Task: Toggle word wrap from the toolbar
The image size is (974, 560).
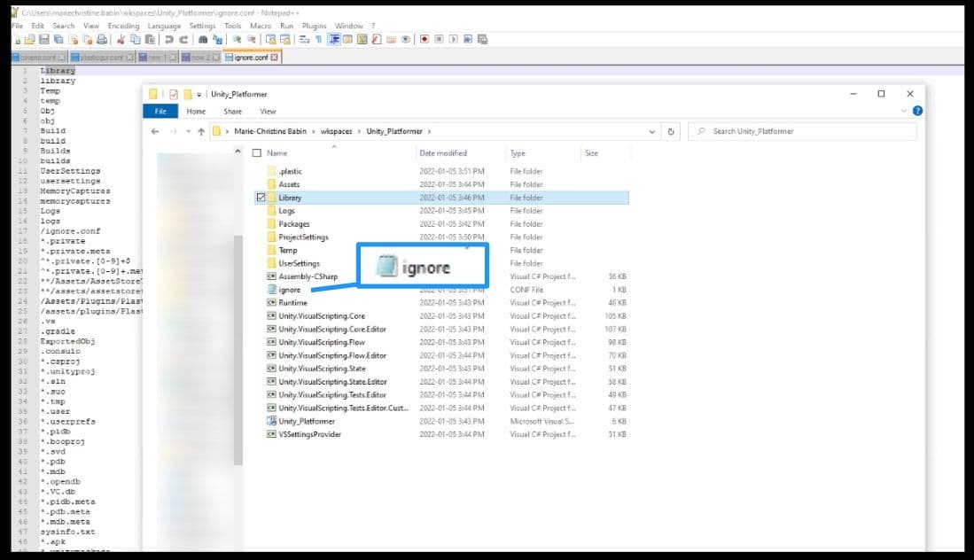Action: [x=305, y=38]
